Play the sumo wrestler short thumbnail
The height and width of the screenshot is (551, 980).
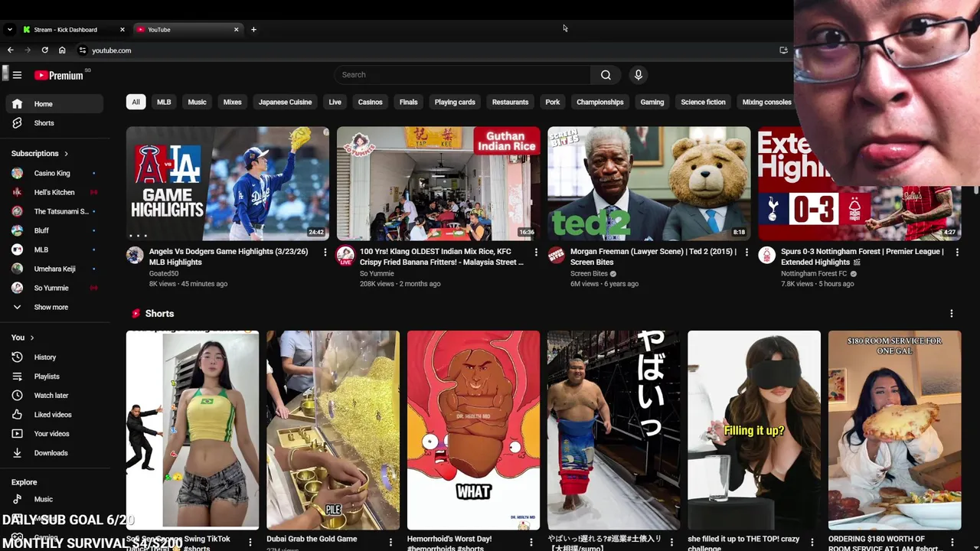[x=613, y=430]
